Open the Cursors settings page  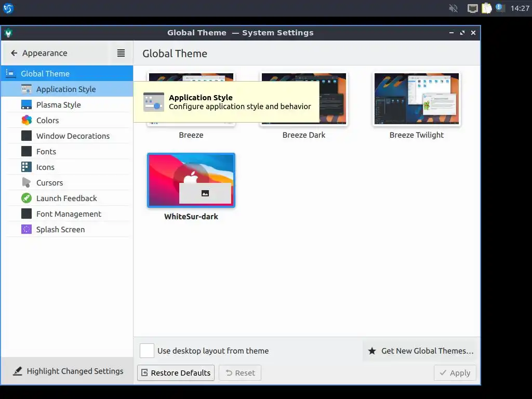pos(67,182)
